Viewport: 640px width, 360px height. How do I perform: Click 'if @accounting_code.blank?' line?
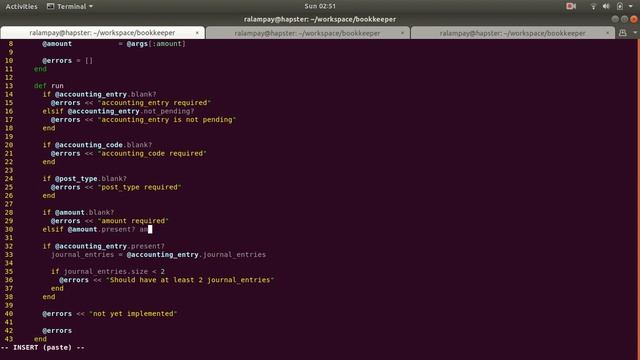point(97,145)
